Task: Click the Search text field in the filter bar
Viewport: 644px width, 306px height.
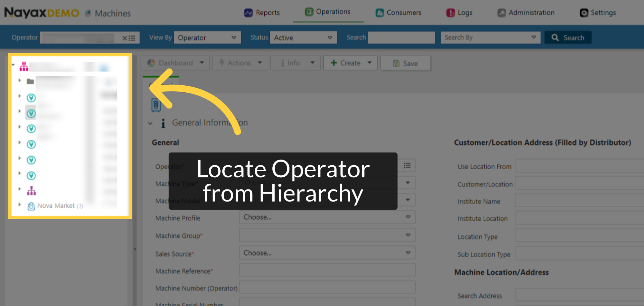Action: point(401,38)
